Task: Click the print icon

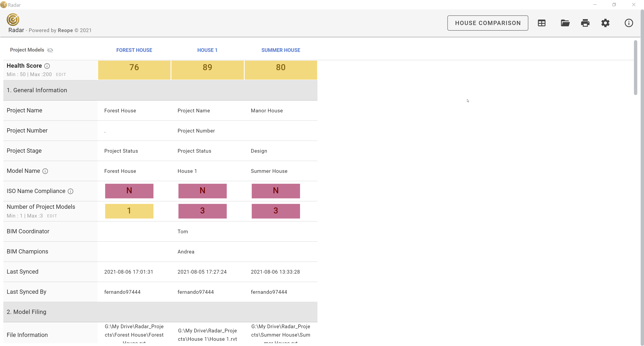Action: coord(585,23)
